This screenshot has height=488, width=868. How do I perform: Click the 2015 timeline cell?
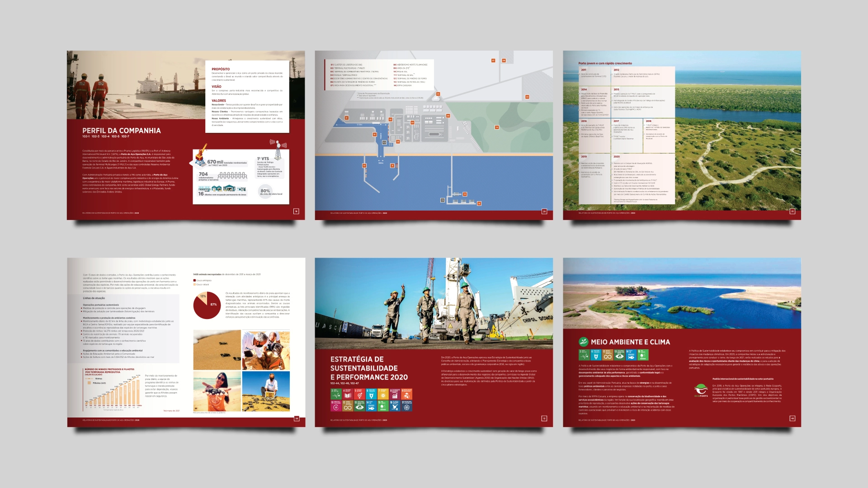(643, 102)
